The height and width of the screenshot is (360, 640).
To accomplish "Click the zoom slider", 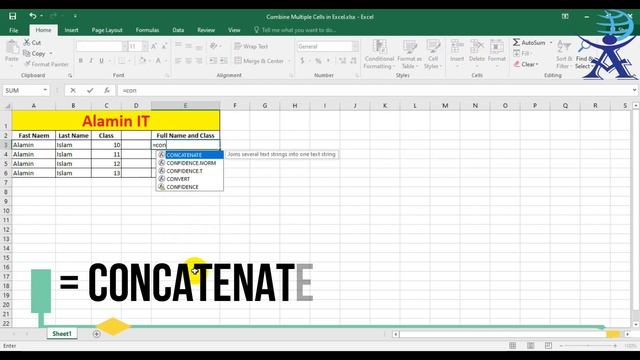I will [x=588, y=346].
